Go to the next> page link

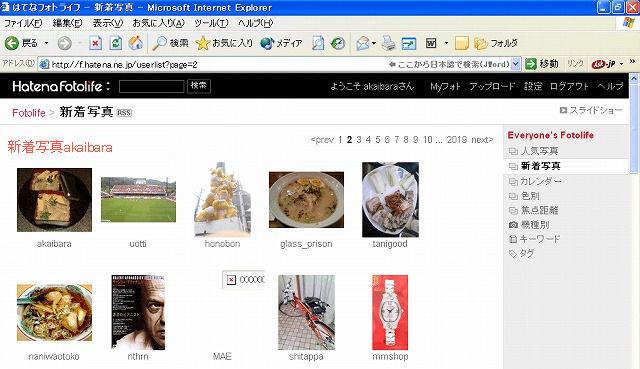pos(482,140)
